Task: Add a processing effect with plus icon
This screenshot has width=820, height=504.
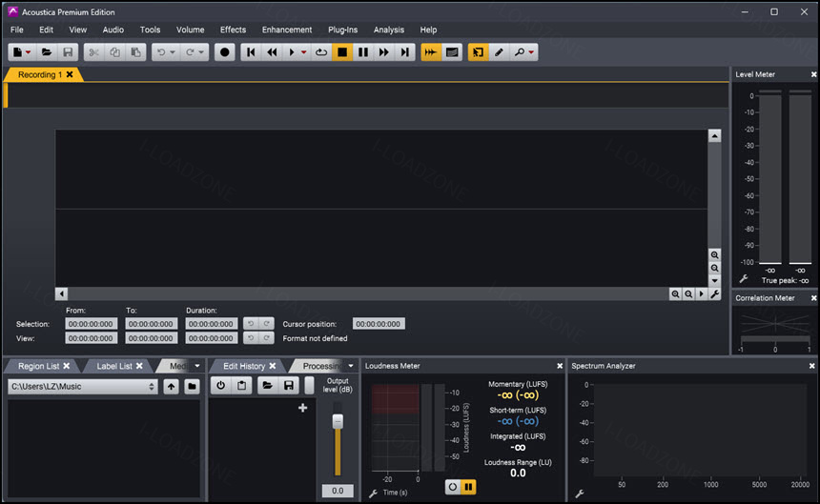Action: [302, 408]
